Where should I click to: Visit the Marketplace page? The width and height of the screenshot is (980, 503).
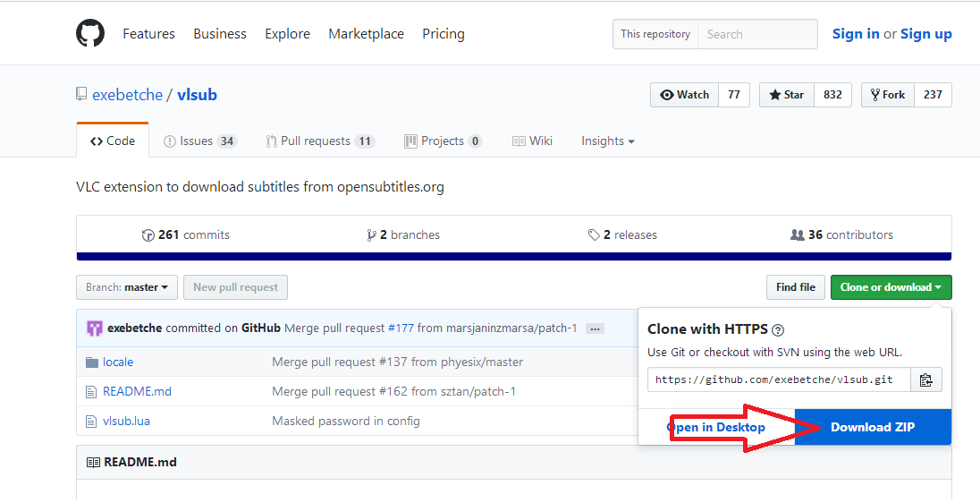pos(367,34)
